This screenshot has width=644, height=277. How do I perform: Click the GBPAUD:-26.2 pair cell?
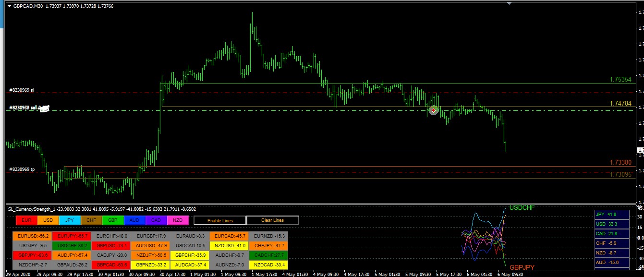tap(71, 265)
